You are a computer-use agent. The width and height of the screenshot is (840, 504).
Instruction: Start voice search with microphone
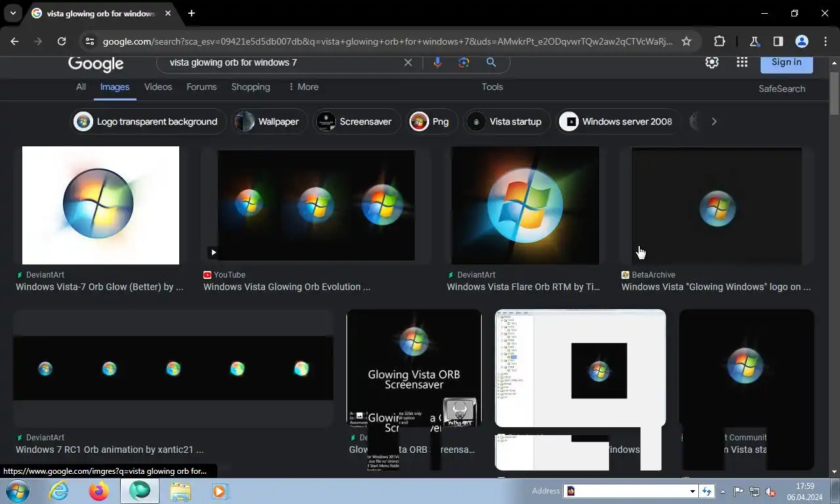click(438, 62)
